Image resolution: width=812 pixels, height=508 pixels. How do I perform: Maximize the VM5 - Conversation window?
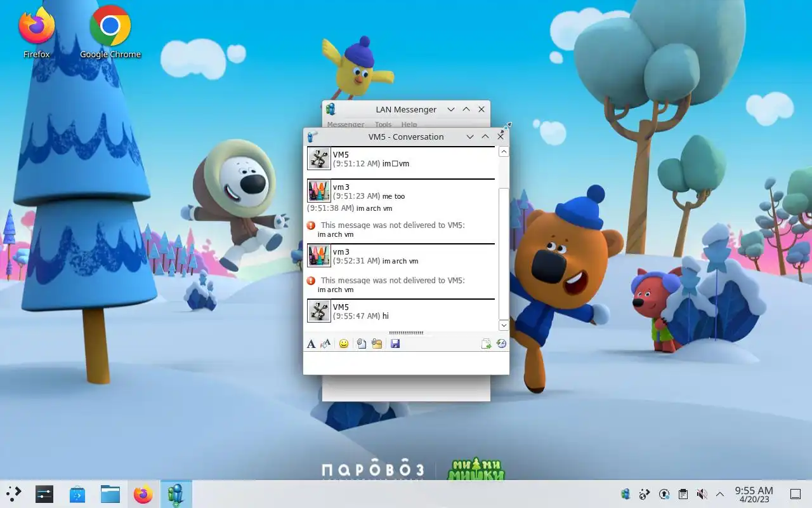click(x=485, y=137)
